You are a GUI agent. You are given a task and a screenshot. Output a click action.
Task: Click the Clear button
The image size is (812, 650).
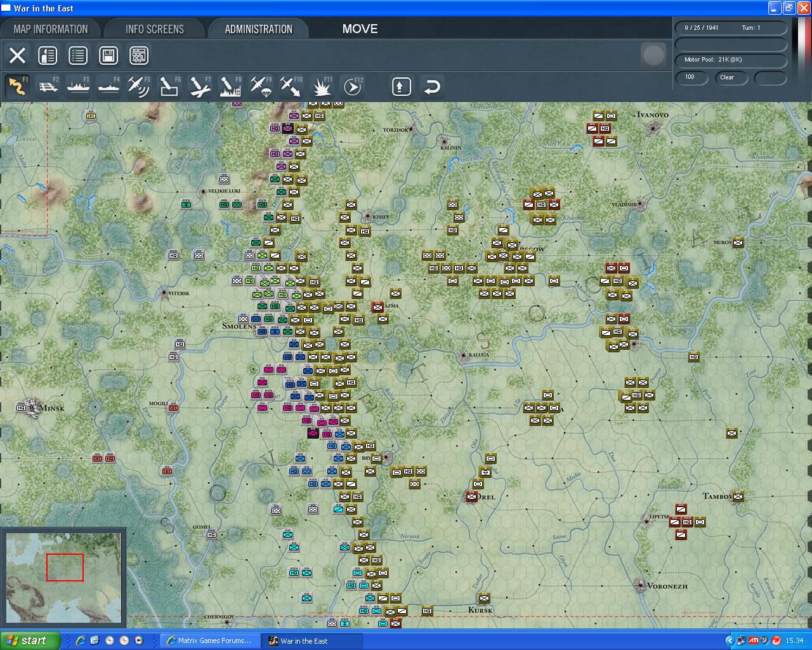[731, 77]
